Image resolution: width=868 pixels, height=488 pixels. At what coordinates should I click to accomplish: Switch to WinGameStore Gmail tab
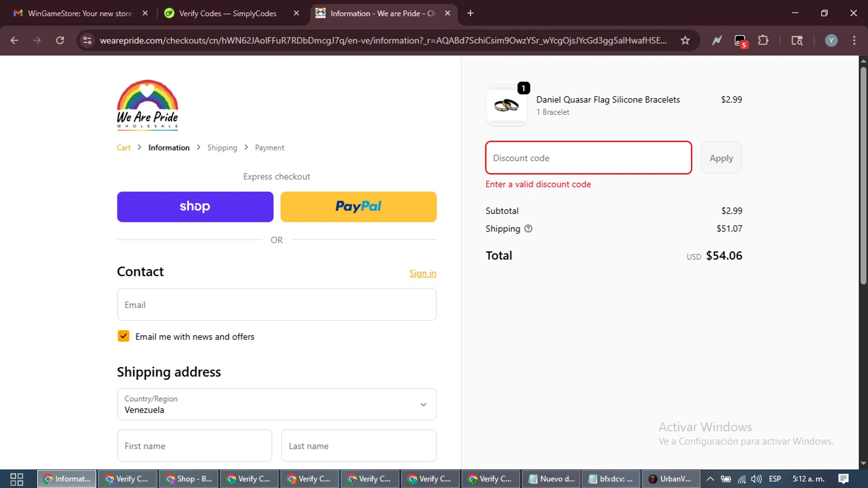tap(80, 13)
